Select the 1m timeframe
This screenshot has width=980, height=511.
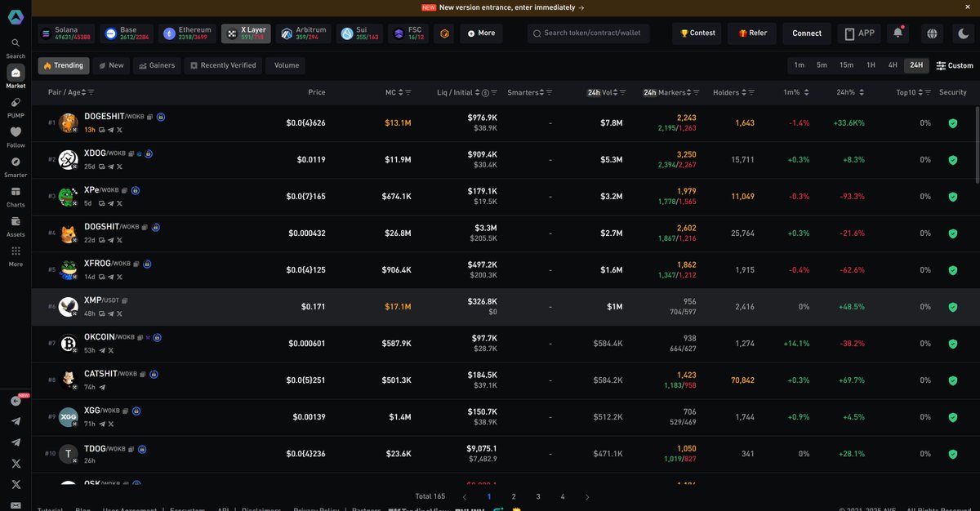(800, 65)
